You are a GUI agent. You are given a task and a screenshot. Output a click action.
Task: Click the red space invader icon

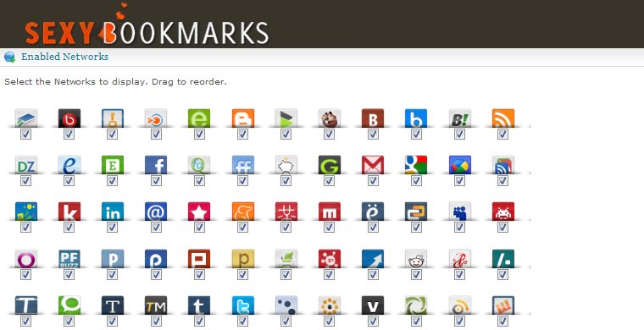[503, 212]
